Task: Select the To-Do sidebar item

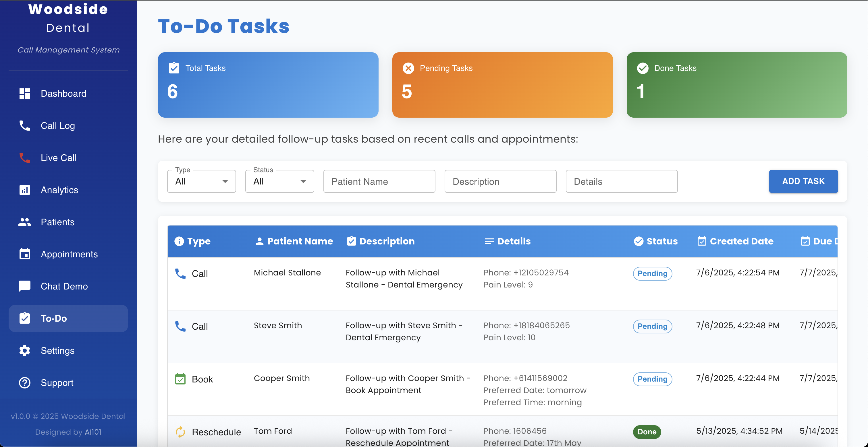Action: point(68,318)
